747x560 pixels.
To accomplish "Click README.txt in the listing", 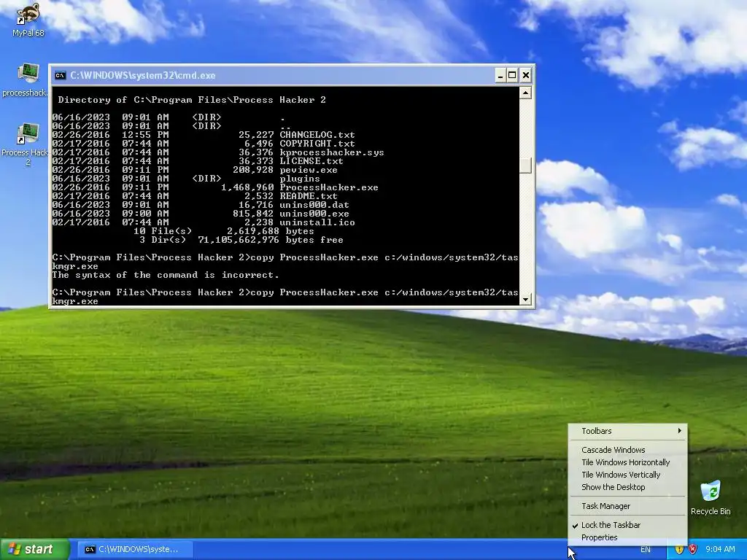I will click(309, 196).
